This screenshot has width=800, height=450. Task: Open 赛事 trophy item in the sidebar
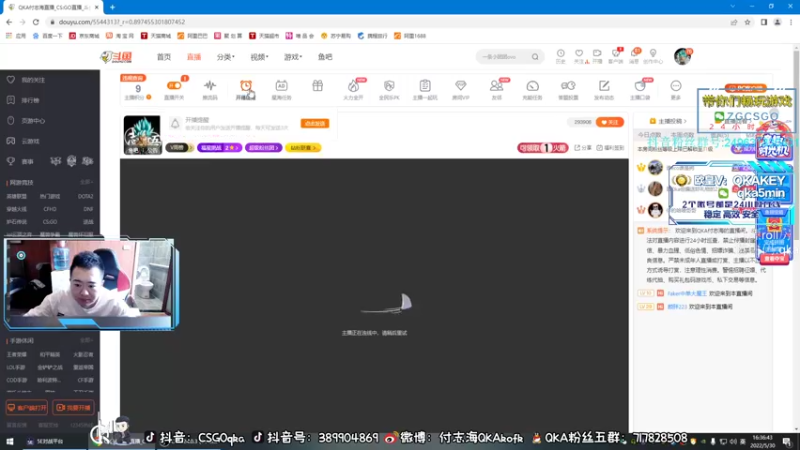[27, 161]
